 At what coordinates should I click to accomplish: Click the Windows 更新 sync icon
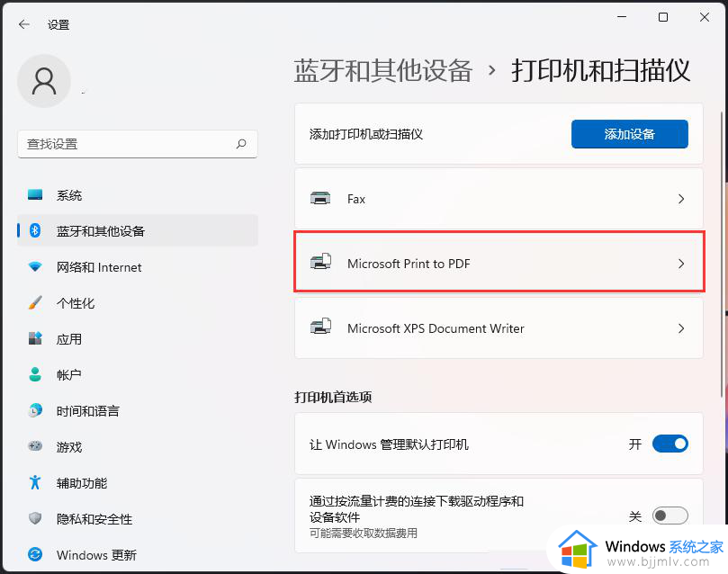(x=35, y=554)
